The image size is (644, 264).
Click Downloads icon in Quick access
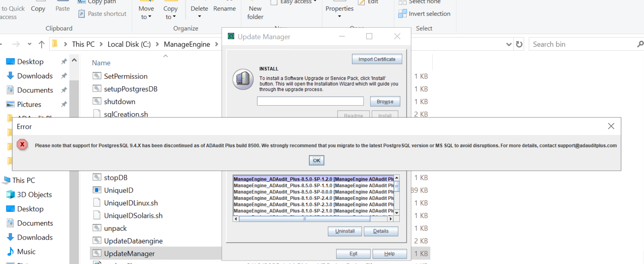coord(10,76)
